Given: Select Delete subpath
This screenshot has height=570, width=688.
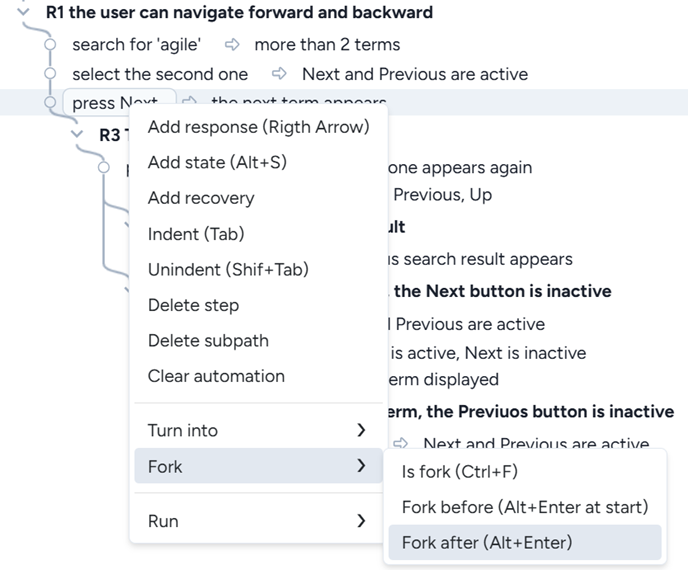Looking at the screenshot, I should pyautogui.click(x=208, y=340).
